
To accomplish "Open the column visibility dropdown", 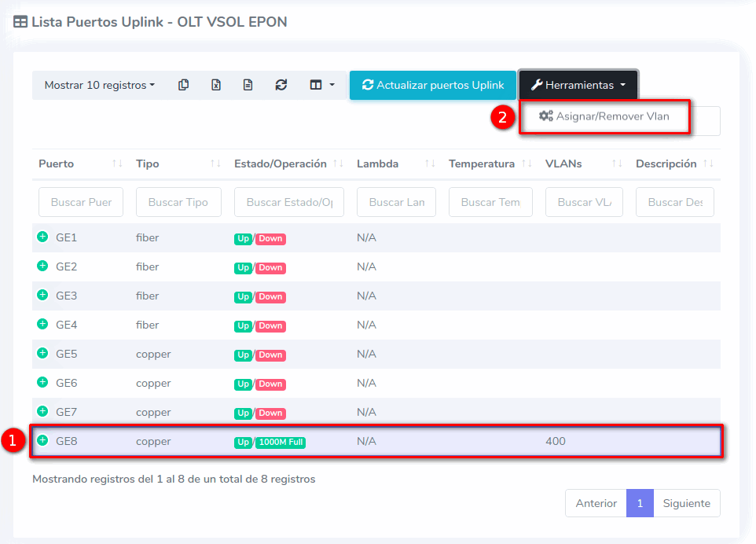I will click(x=321, y=85).
